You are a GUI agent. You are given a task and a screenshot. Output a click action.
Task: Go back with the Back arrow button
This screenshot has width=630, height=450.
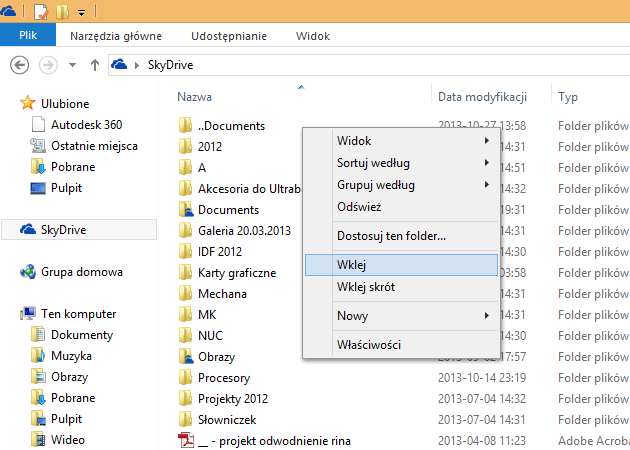pyautogui.click(x=19, y=65)
